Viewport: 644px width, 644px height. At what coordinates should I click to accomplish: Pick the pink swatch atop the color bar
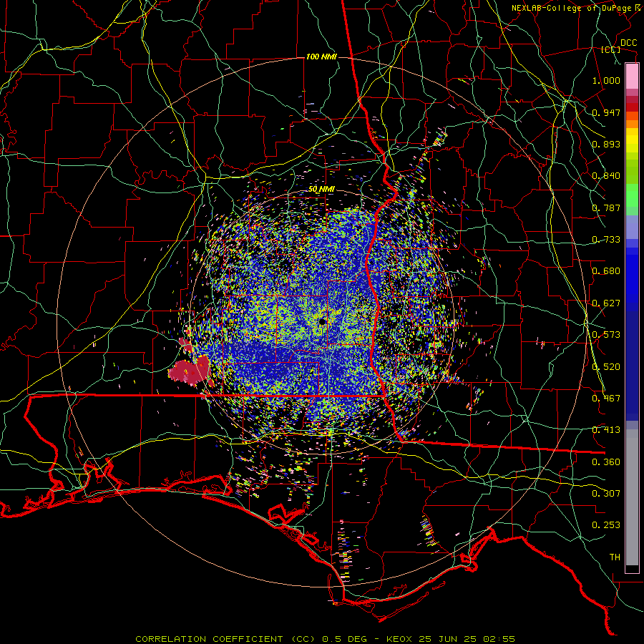point(632,76)
